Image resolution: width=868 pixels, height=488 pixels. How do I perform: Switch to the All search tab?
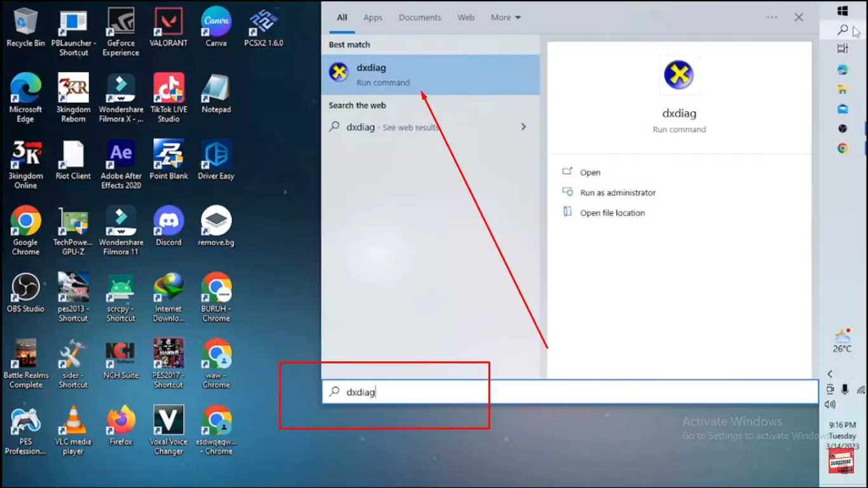[x=342, y=18]
